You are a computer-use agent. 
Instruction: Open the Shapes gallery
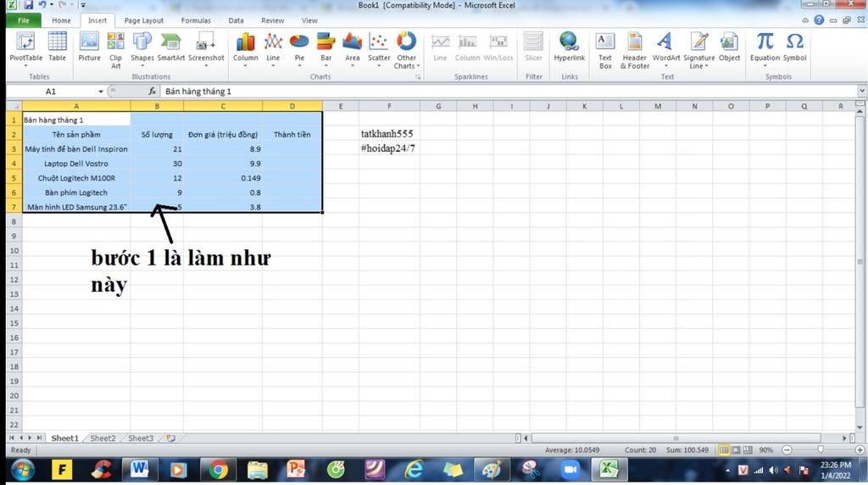point(142,49)
